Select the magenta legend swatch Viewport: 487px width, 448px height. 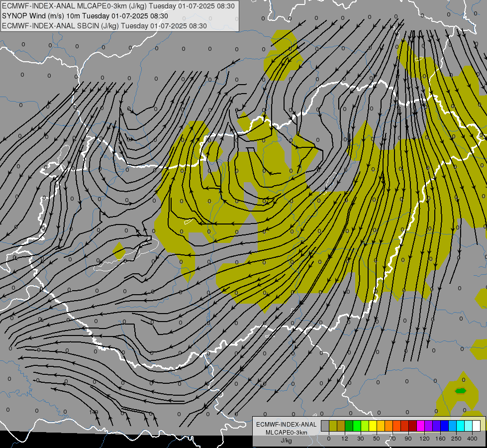tap(420, 426)
